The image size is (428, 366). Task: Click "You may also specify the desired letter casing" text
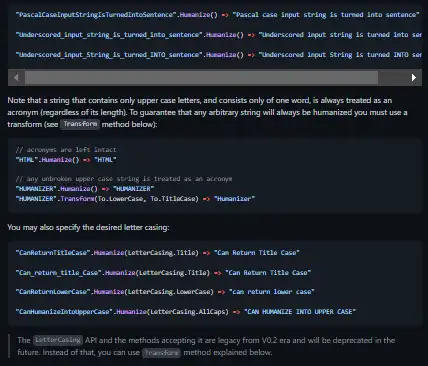(88, 227)
